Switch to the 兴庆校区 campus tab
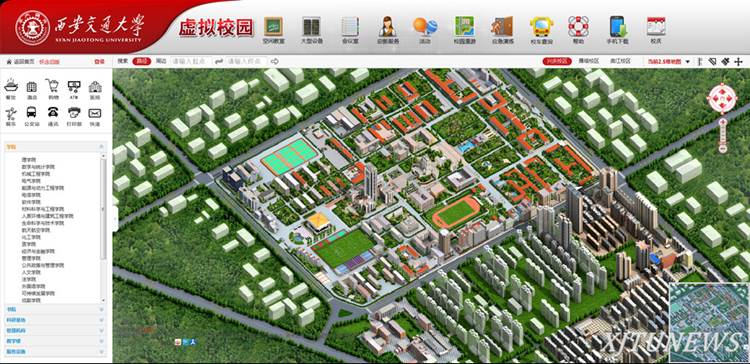 tap(557, 61)
